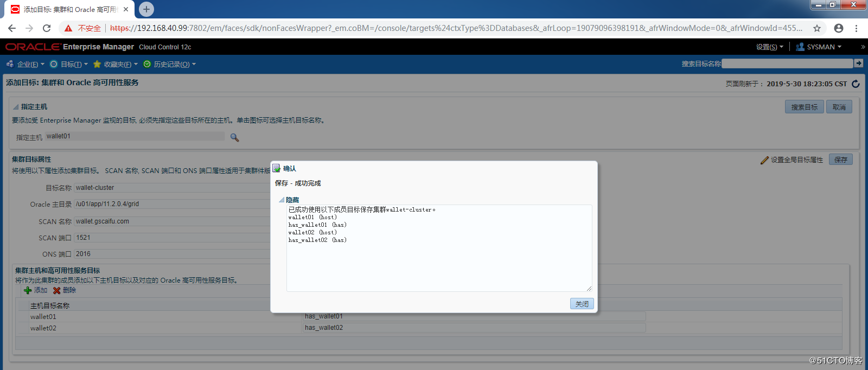Click the search go arrow button

[x=858, y=63]
